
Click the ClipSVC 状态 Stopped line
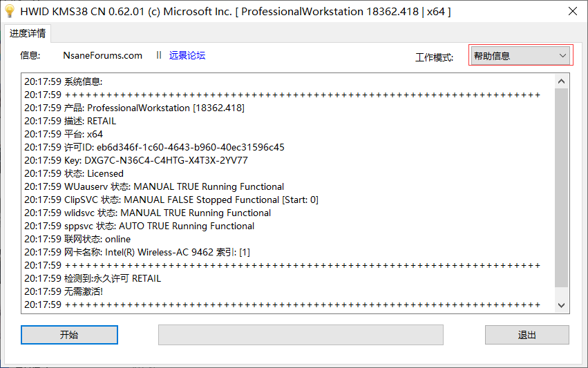point(171,200)
